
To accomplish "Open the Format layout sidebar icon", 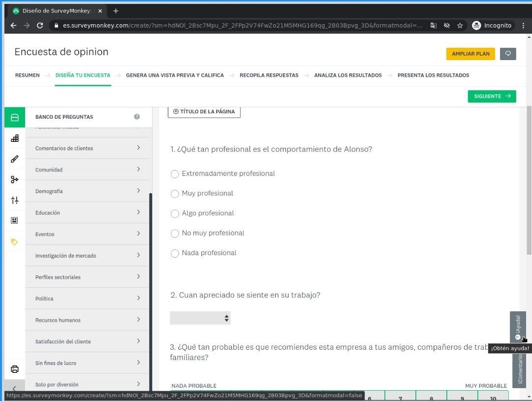I will (x=15, y=221).
